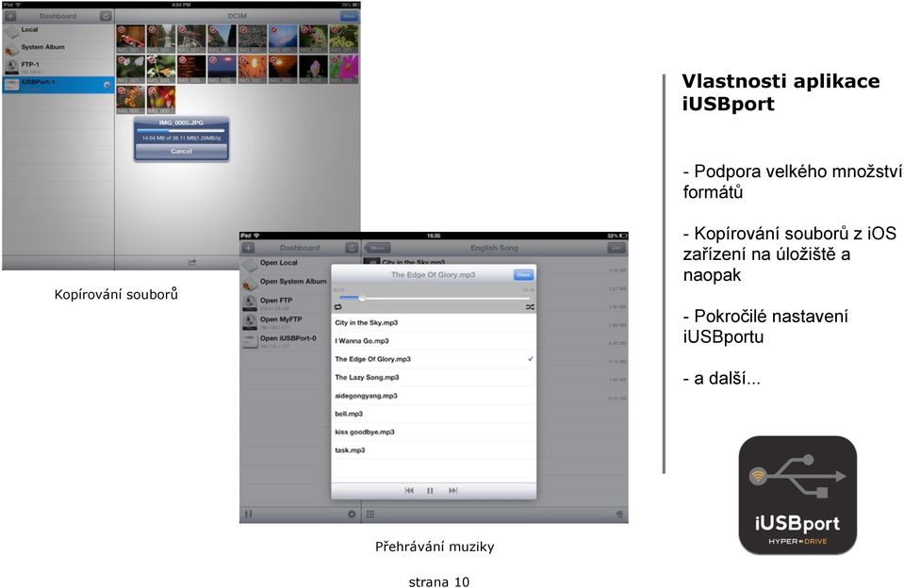The image size is (904, 588).
Task: Refresh Dashboard in the music player screen
Action: [x=352, y=248]
